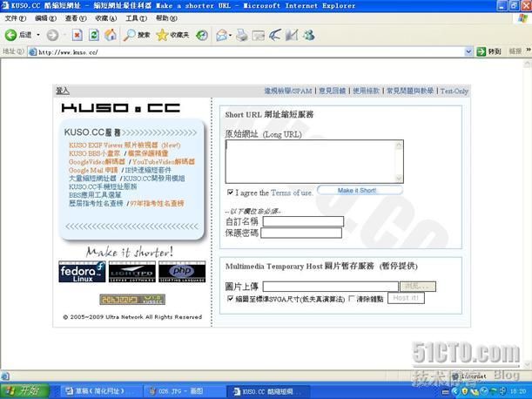Screen dimensions: 532x399
Task: Open the Mail icon dropdown arrow
Action: (x=231, y=36)
